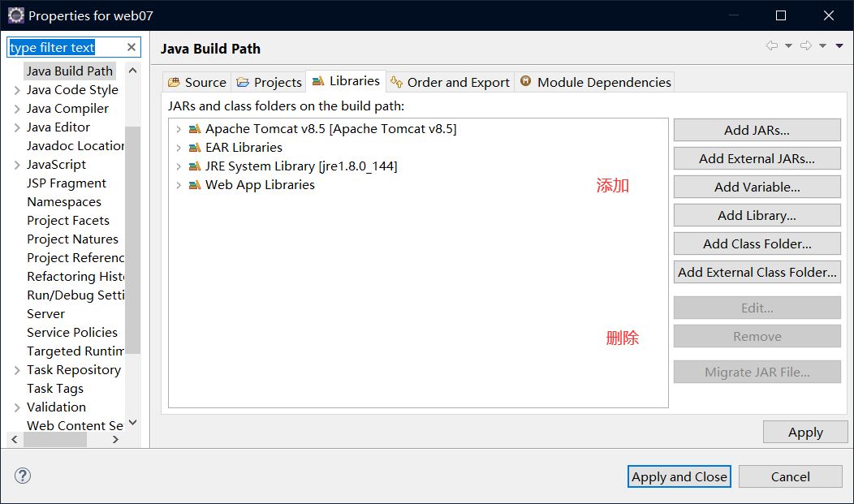Open the Order and Export tab
The image size is (854, 504).
(x=451, y=82)
